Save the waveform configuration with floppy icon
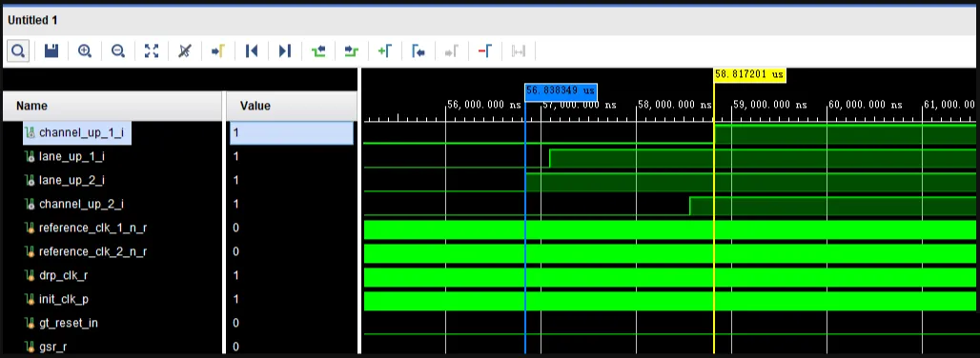Screen dimensions: 980x358 [51, 51]
